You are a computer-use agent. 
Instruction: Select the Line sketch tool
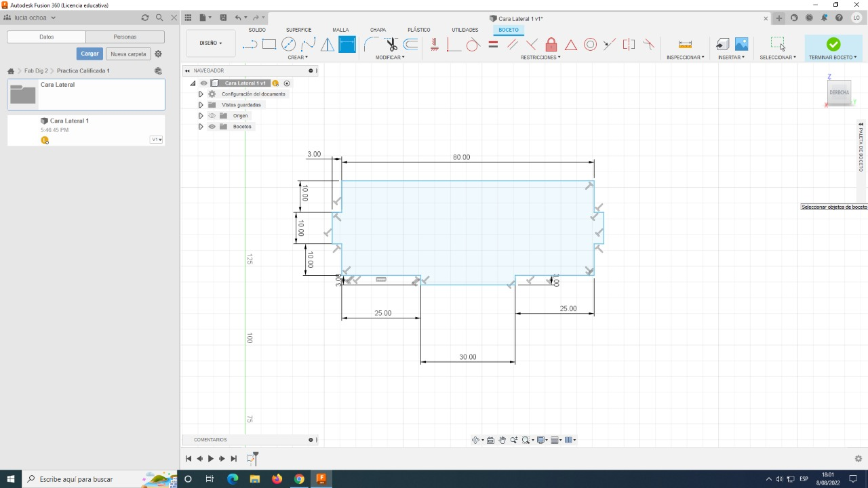pos(250,45)
